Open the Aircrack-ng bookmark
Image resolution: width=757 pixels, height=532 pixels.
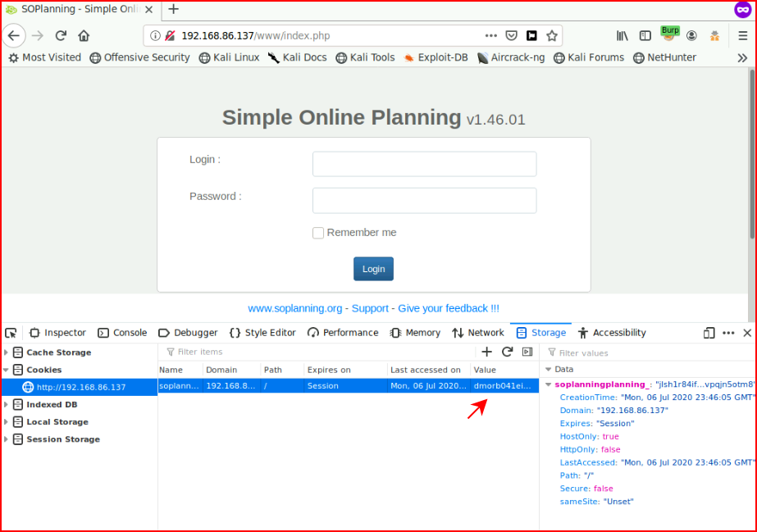pos(511,57)
